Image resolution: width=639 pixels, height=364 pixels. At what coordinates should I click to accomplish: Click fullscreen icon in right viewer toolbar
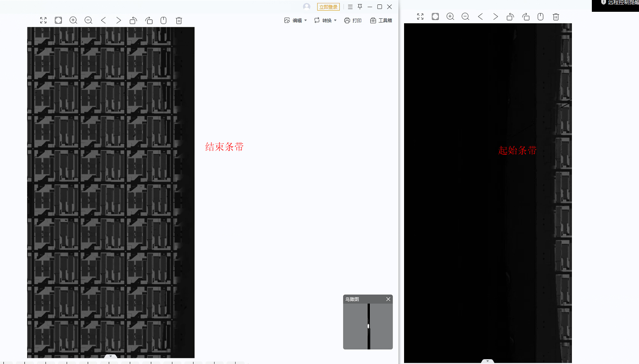[x=420, y=17]
